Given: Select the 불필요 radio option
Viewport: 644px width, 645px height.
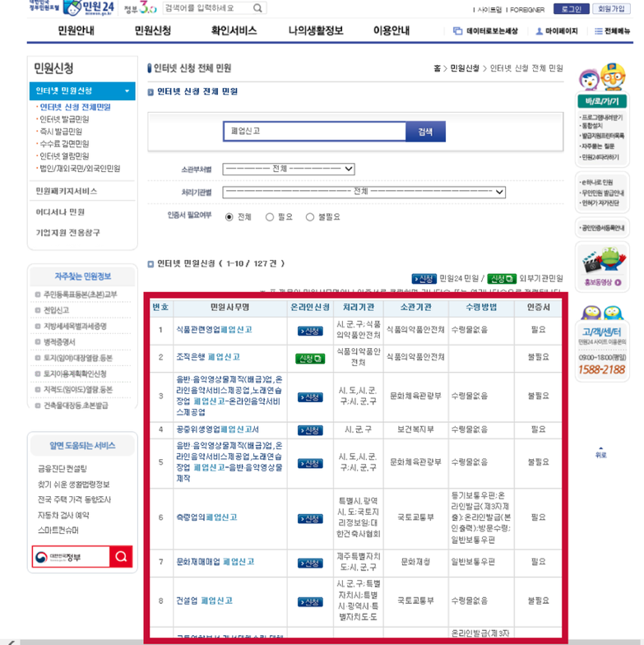Looking at the screenshot, I should pos(310,217).
